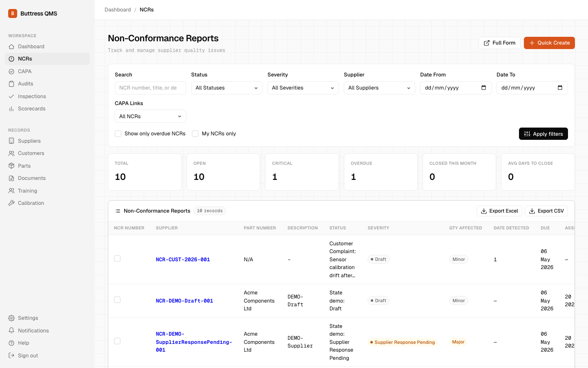Open Audits from the sidebar

47,84
